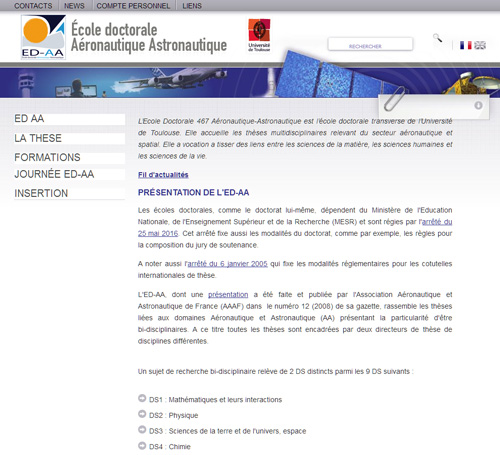Click the text DS4 : Chimie
Viewport: 500px width, 455px height.
[x=170, y=447]
